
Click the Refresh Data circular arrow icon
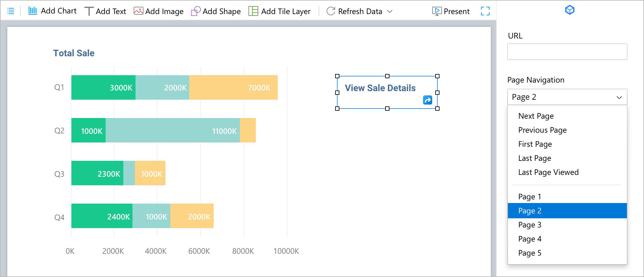click(x=331, y=11)
